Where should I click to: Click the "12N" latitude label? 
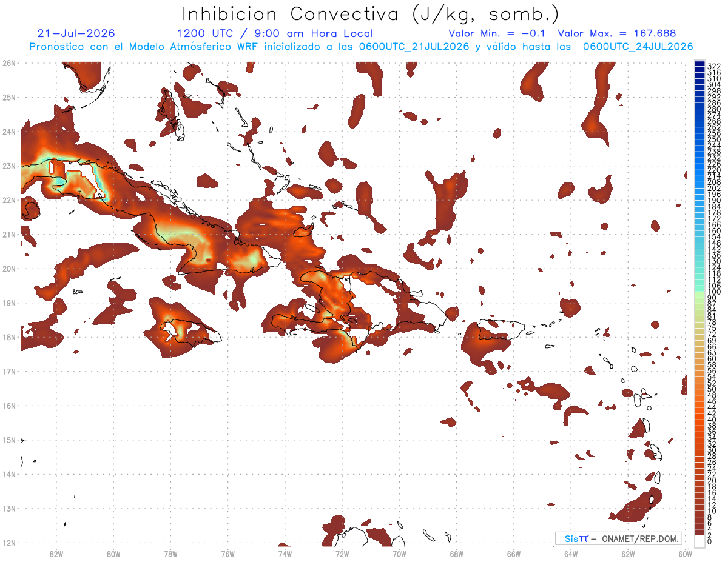[9, 543]
